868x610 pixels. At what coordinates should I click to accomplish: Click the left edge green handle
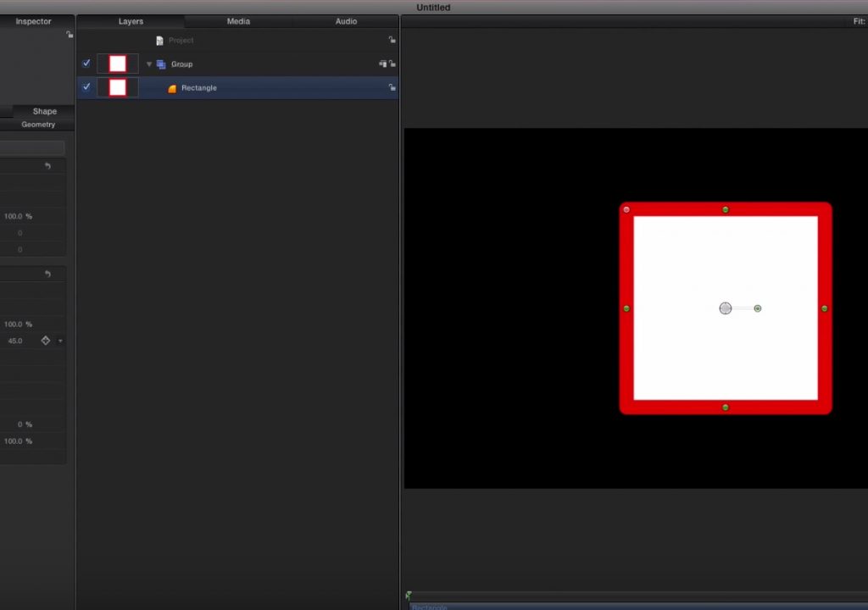626,308
